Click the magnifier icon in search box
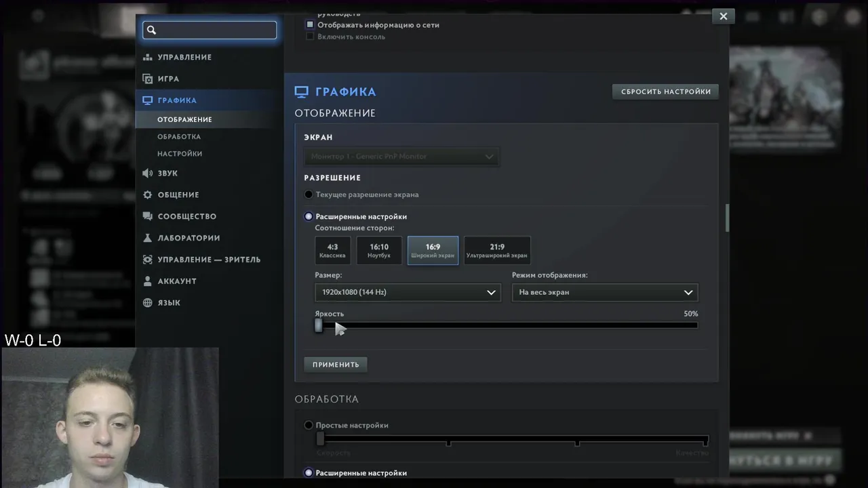Screen dimensions: 868x488 point(152,30)
